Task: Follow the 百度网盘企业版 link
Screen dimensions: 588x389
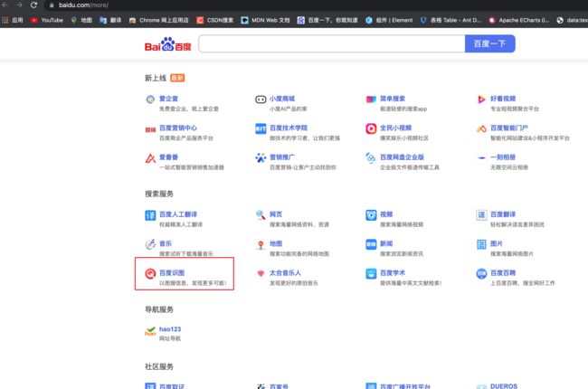Action: pos(402,157)
